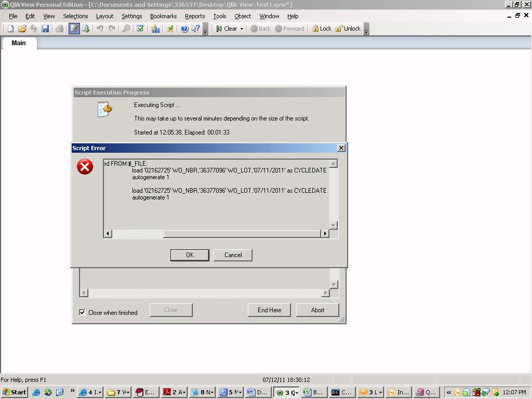The image size is (532, 399).
Task: Expand the Clear dropdown arrow
Action: pos(242,29)
